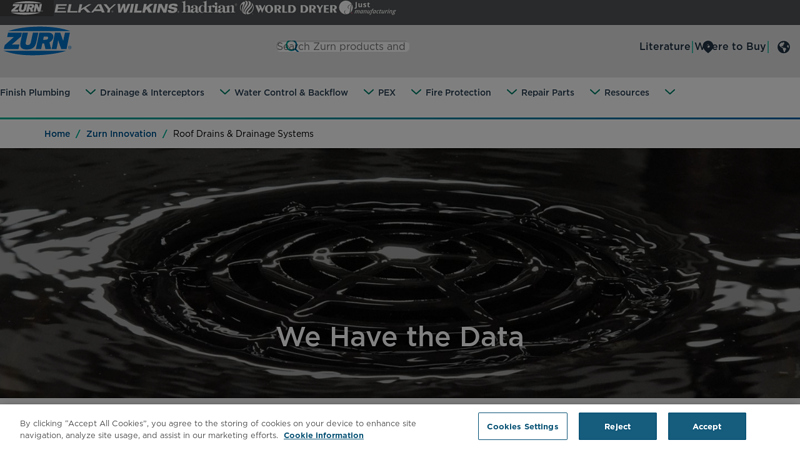Open the Just Manufacturing brand logo
The width and height of the screenshot is (800, 450).
[367, 8]
